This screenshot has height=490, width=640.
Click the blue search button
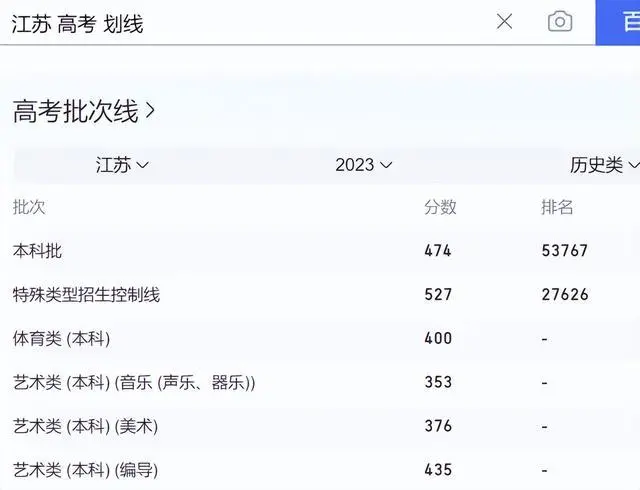pos(618,22)
